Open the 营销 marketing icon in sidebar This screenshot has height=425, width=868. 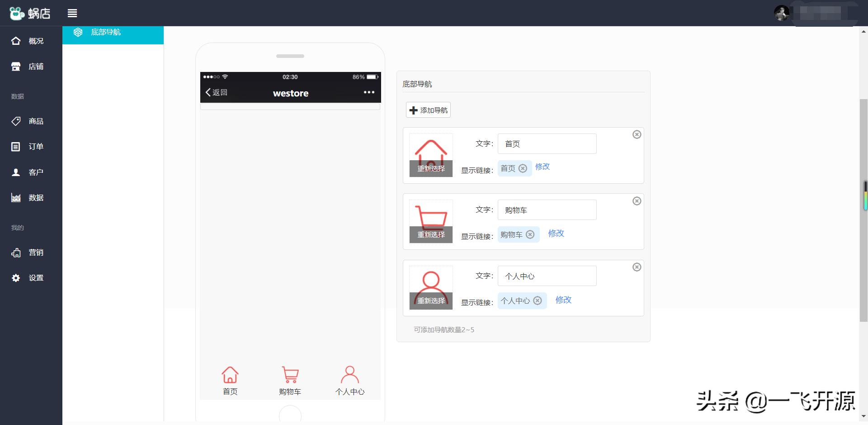(x=16, y=252)
